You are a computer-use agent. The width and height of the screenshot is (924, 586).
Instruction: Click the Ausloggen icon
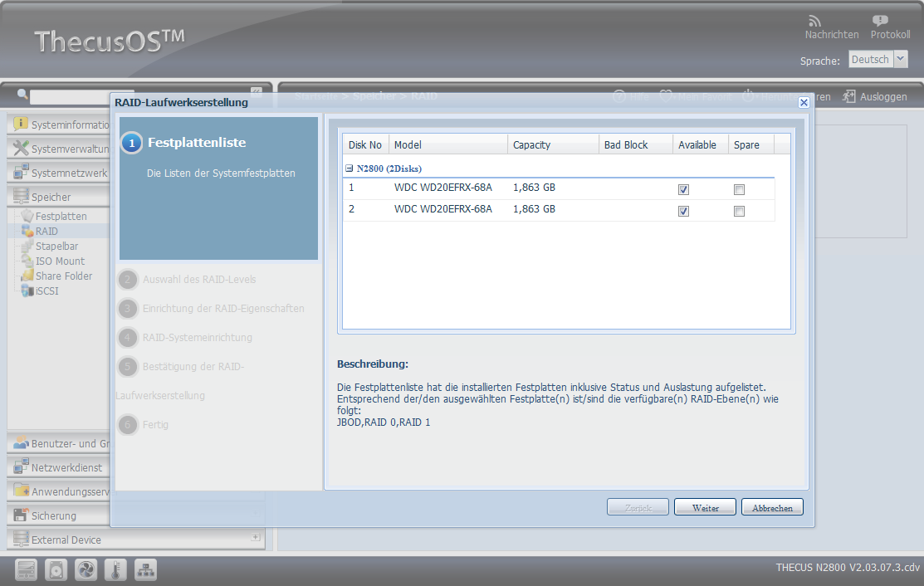pos(848,96)
